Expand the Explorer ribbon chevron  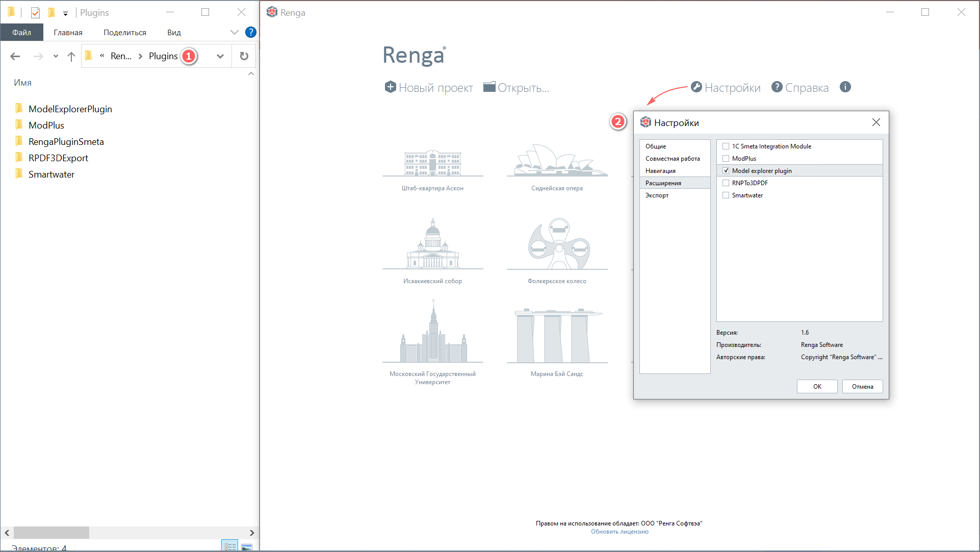pyautogui.click(x=234, y=32)
